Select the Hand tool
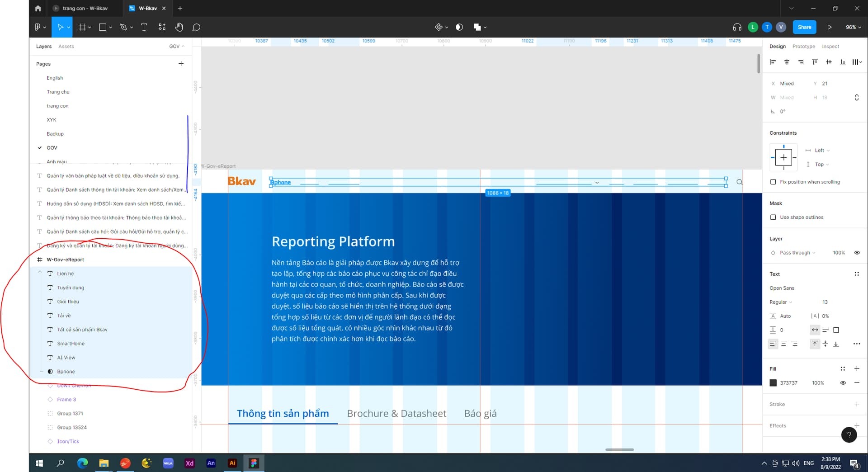Image resolution: width=868 pixels, height=472 pixels. [x=179, y=27]
